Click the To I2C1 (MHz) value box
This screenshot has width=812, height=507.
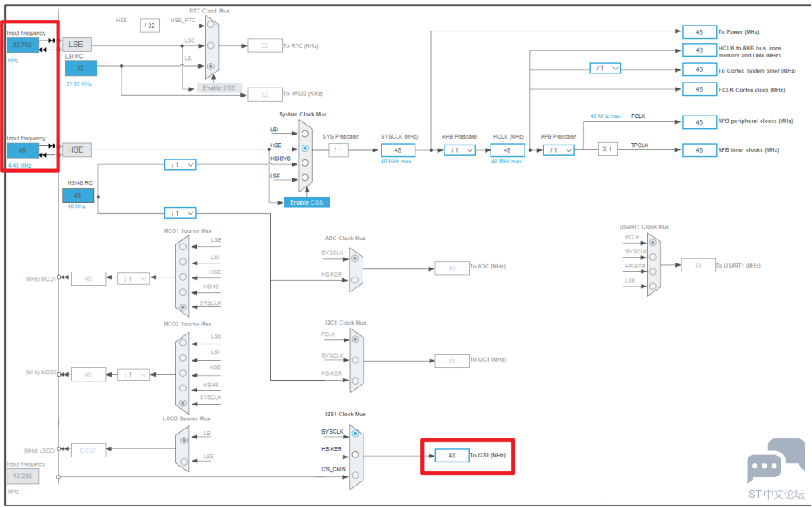point(452,361)
